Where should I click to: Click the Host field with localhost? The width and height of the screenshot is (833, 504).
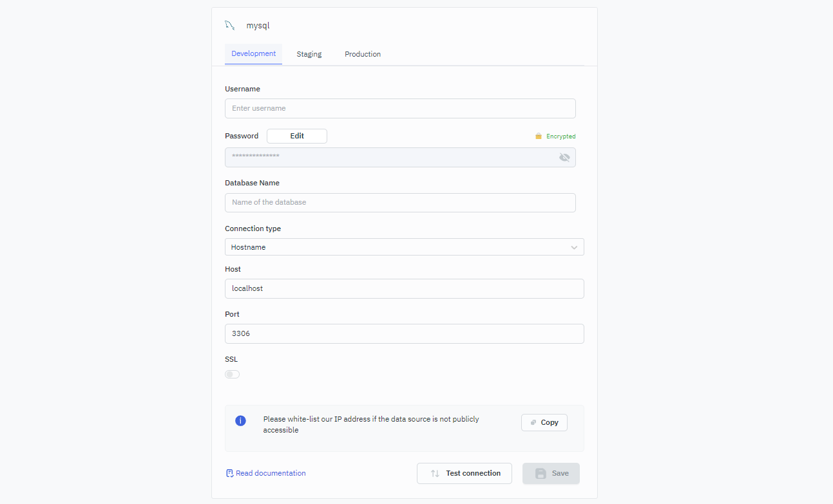[404, 288]
